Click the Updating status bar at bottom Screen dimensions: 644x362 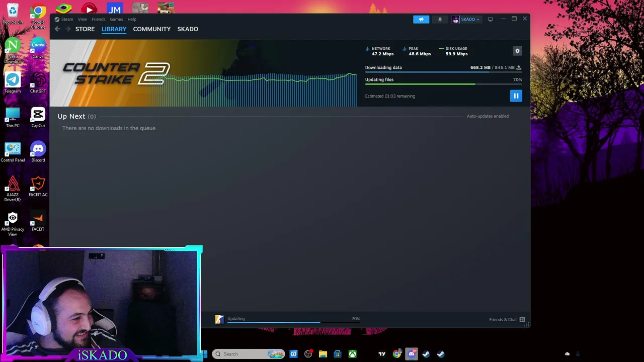tap(293, 319)
